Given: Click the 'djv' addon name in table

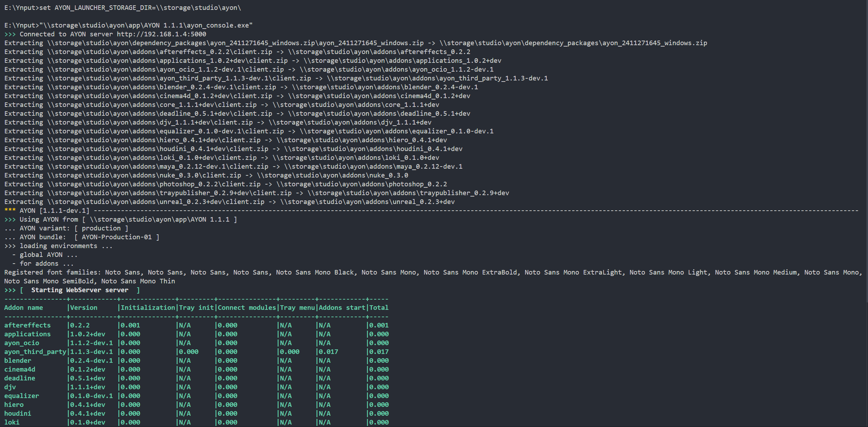Looking at the screenshot, I should click(10, 387).
